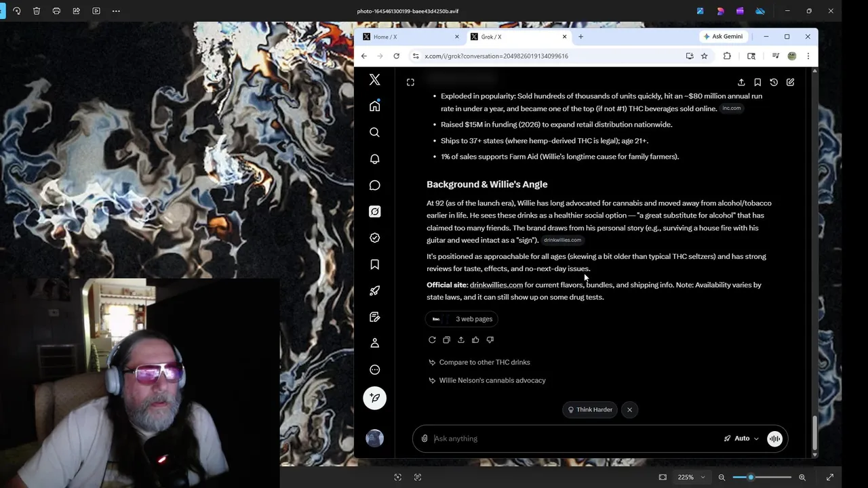
Task: Delete image in Photos viewer toolbar
Action: [37, 11]
